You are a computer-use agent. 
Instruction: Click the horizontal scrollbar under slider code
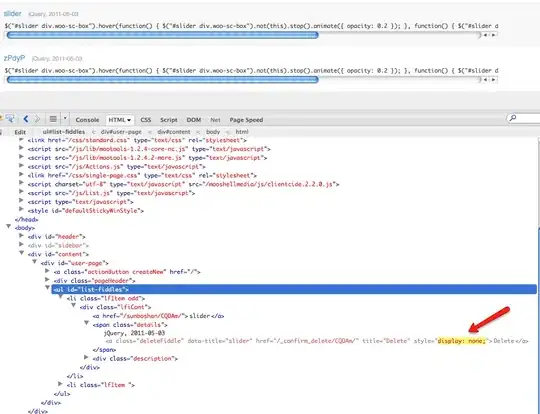163,35
